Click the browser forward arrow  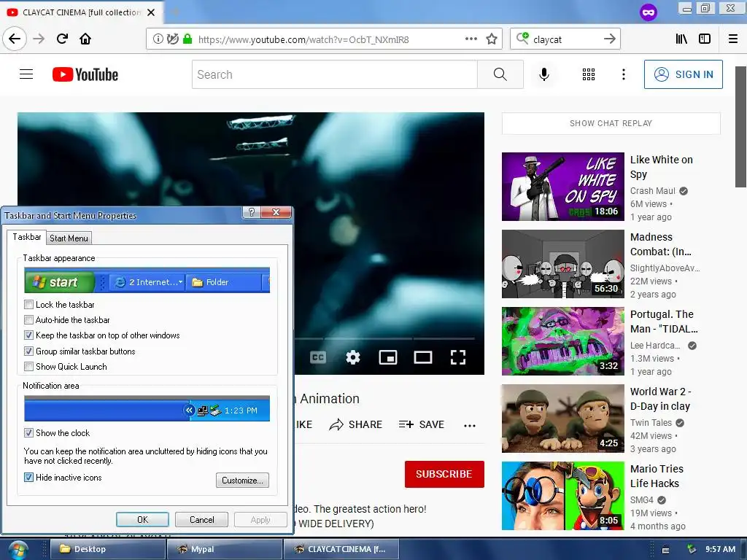pos(39,39)
